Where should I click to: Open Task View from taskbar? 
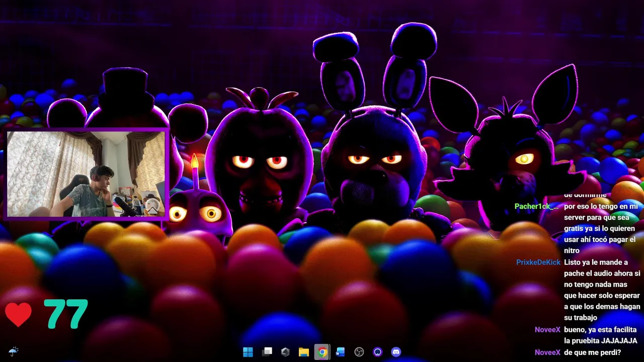267,352
